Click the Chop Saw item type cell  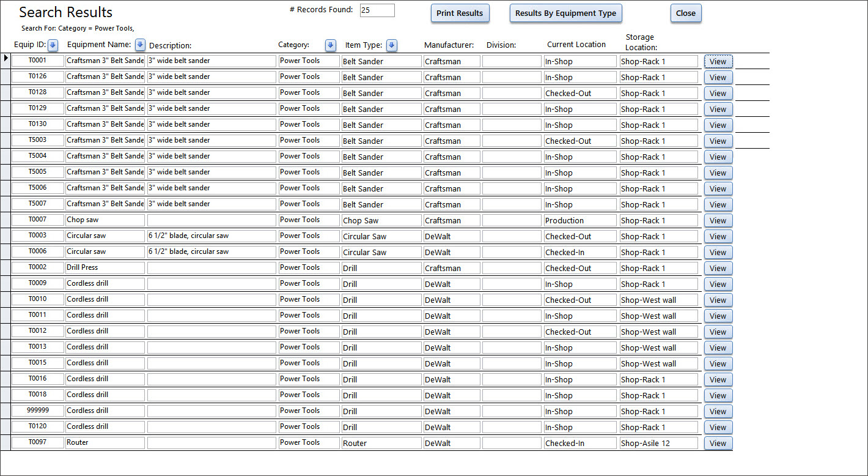[381, 220]
